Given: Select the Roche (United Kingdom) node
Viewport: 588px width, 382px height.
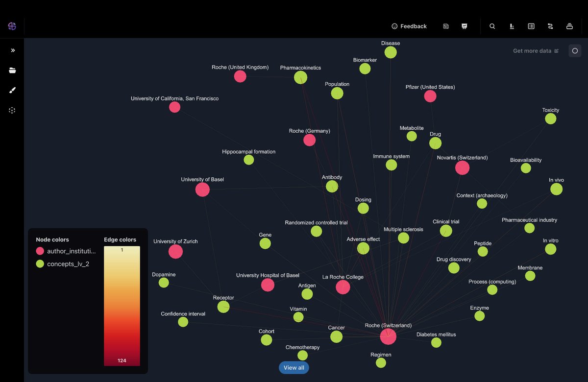Looking at the screenshot, I should click(x=240, y=76).
